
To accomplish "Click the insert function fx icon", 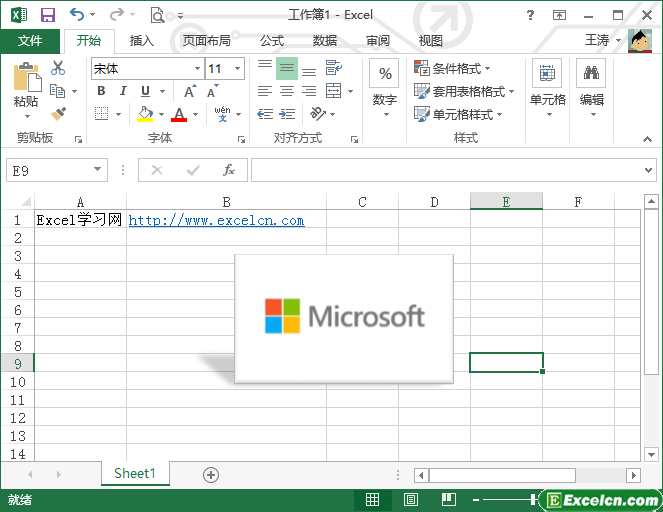I will [x=229, y=170].
